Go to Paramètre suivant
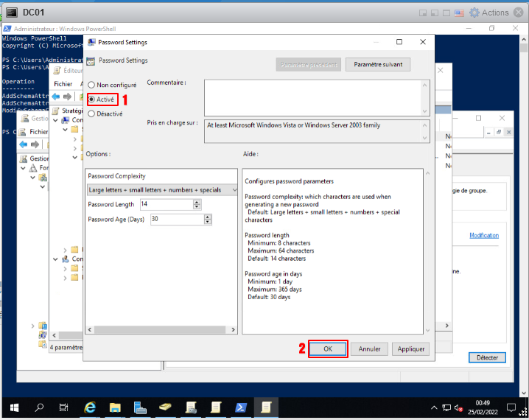 pyautogui.click(x=377, y=65)
